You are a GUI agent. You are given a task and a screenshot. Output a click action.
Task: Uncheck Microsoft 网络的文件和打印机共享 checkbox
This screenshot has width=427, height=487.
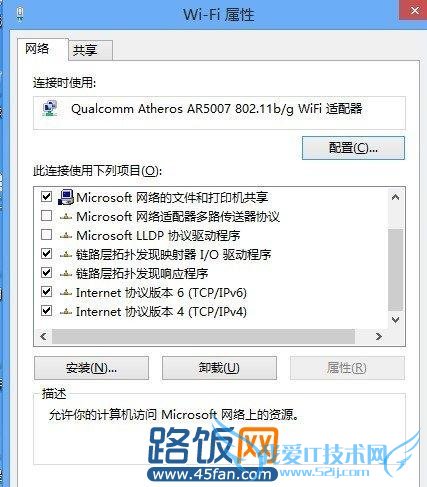pyautogui.click(x=46, y=196)
